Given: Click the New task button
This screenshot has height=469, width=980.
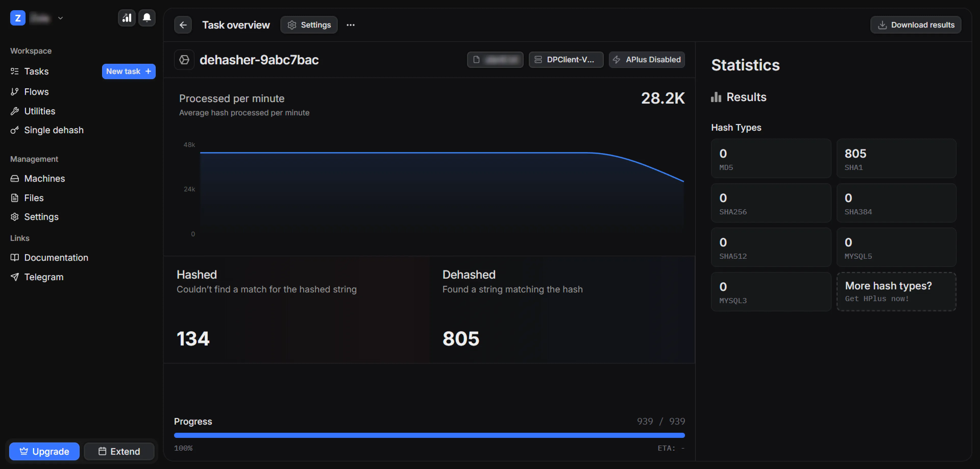Looking at the screenshot, I should pyautogui.click(x=129, y=71).
